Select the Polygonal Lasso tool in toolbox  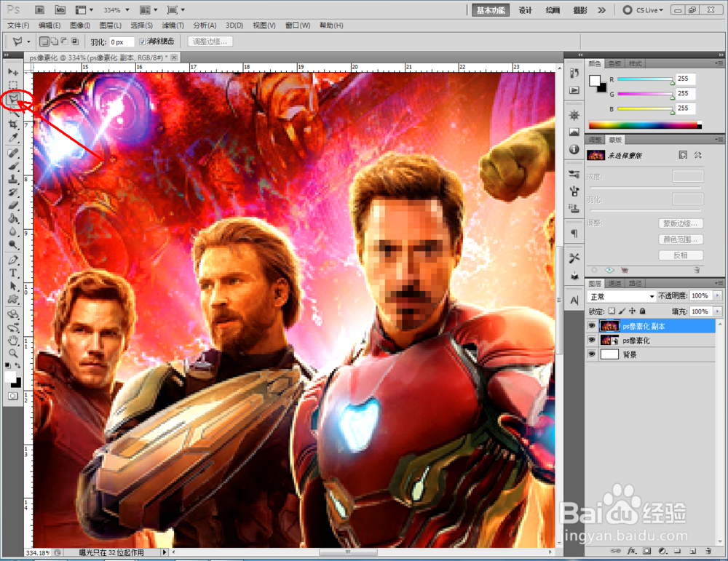14,98
